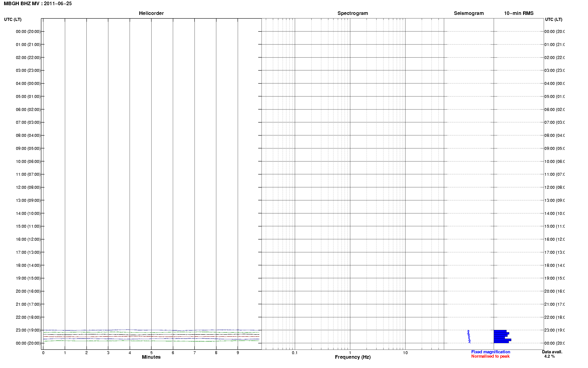Click the "9" tick on the Minutes axis
Screen dimensions: 588x368
pos(238,353)
